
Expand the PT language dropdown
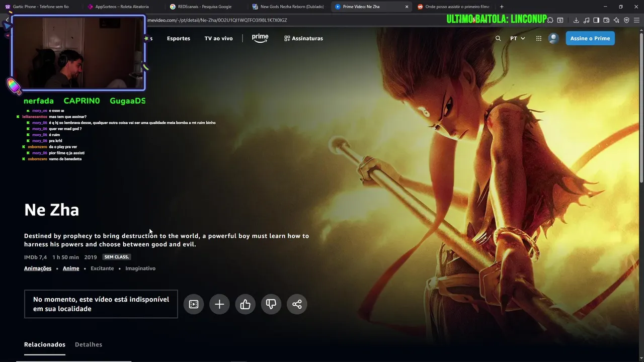point(518,38)
